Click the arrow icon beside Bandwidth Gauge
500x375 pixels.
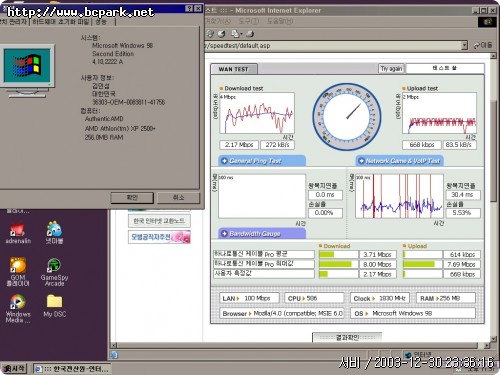(x=224, y=234)
